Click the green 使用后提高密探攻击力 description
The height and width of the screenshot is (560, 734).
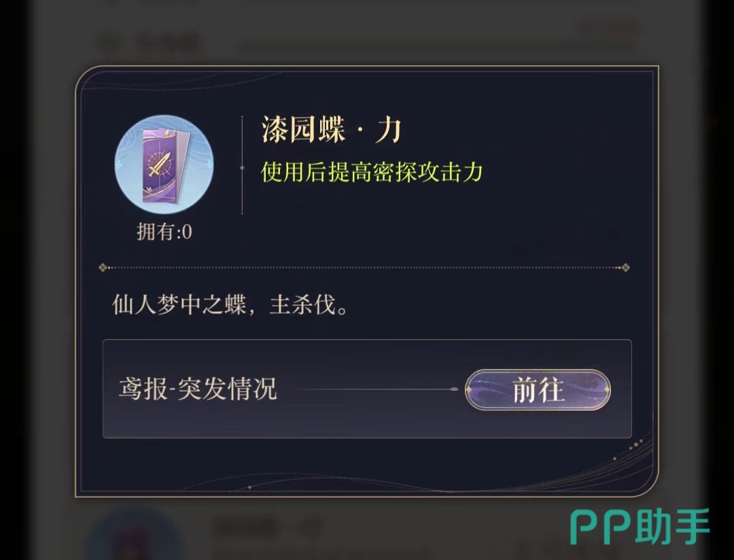[372, 172]
